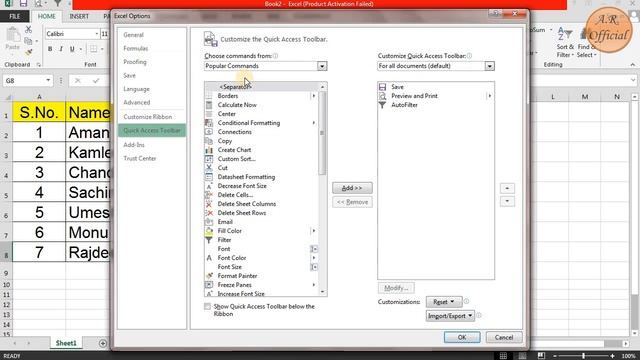Choose Delete Cells command

click(x=261, y=195)
